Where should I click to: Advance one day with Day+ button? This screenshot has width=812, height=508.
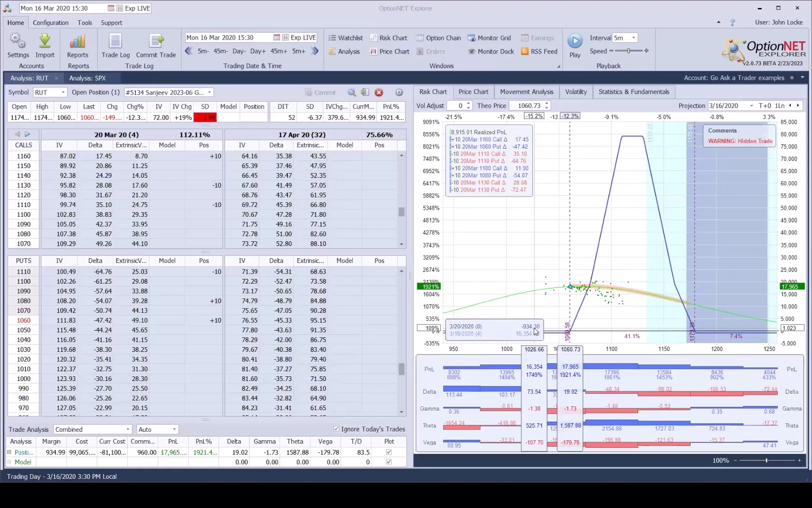pos(258,51)
